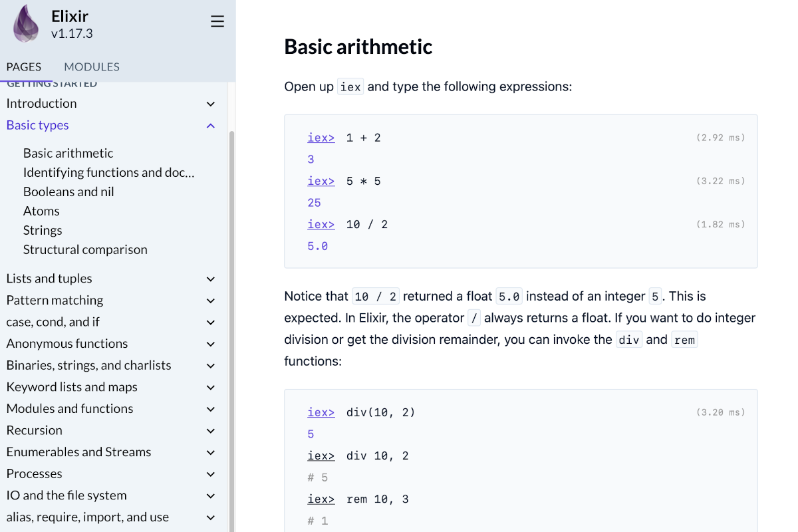Viewport: 798px width, 532px height.
Task: Click the Elixir drop logo
Action: coord(27,23)
